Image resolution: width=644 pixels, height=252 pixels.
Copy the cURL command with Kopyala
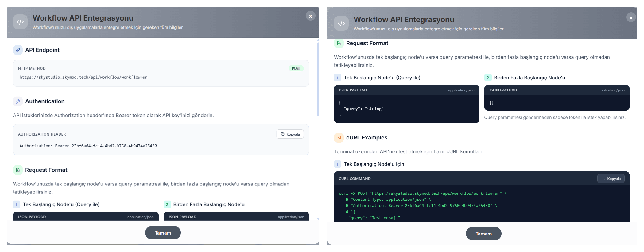pyautogui.click(x=611, y=178)
